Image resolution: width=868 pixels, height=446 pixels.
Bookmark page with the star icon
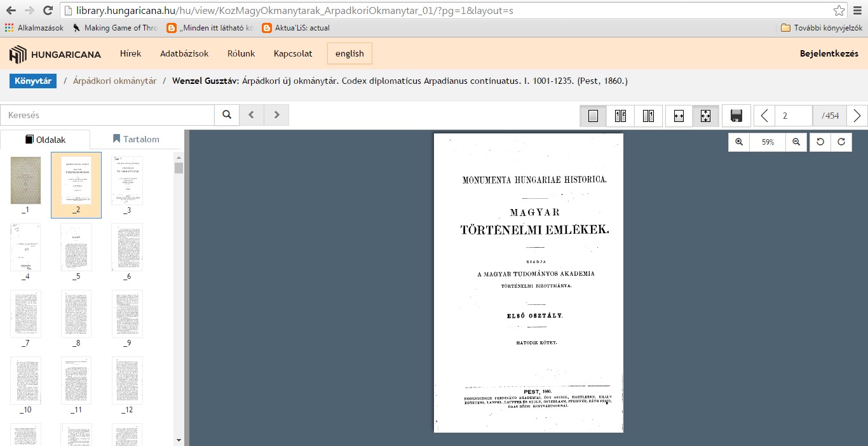click(839, 10)
